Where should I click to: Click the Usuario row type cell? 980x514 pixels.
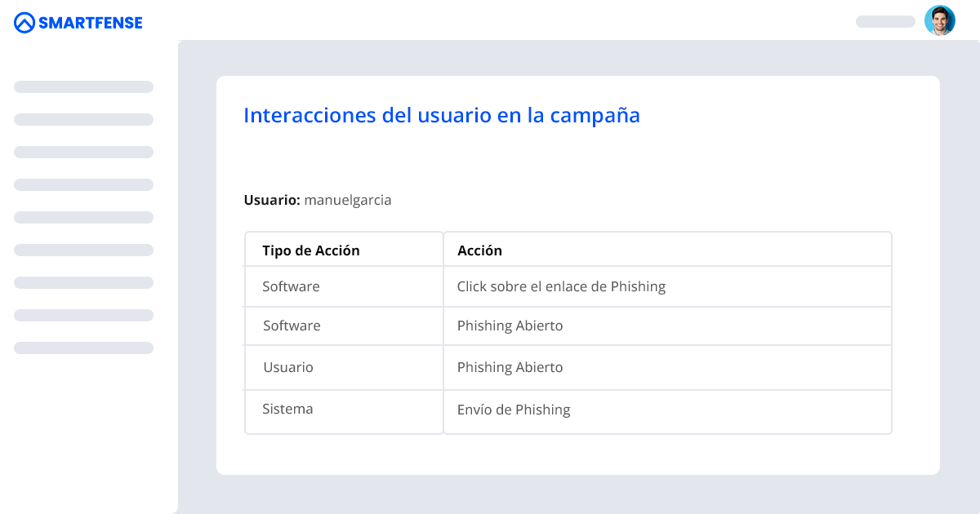[x=344, y=367]
